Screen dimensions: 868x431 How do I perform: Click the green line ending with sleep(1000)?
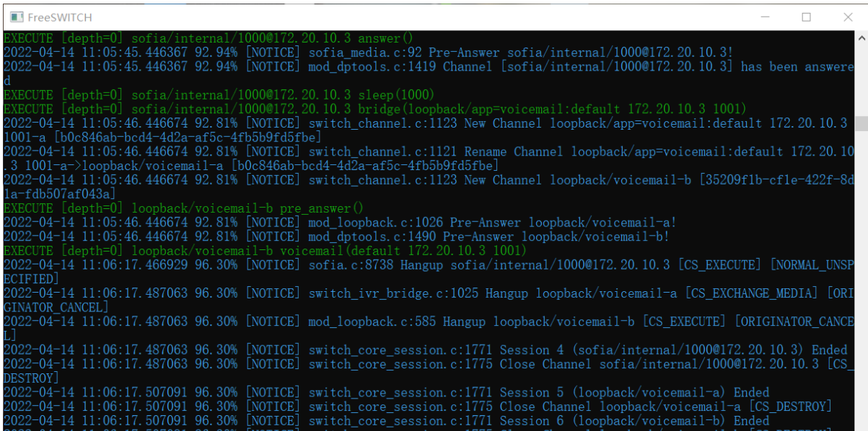(219, 95)
